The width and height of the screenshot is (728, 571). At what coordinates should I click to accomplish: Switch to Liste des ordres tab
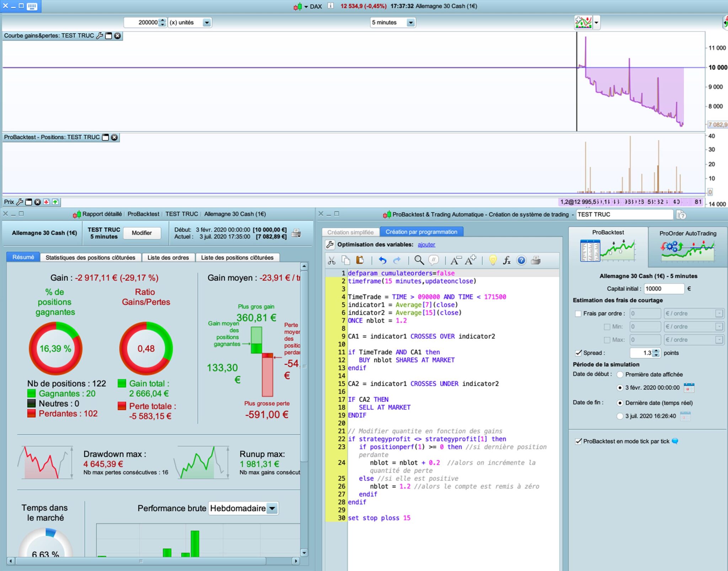[168, 257]
